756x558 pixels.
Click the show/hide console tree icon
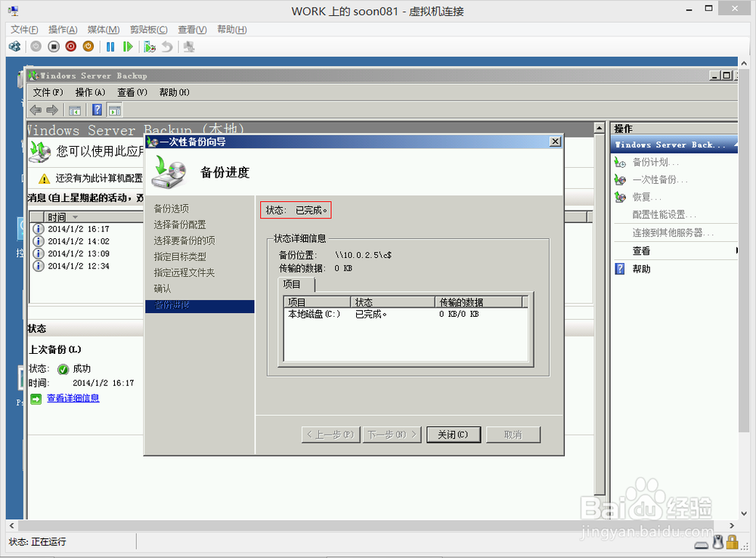tap(74, 110)
